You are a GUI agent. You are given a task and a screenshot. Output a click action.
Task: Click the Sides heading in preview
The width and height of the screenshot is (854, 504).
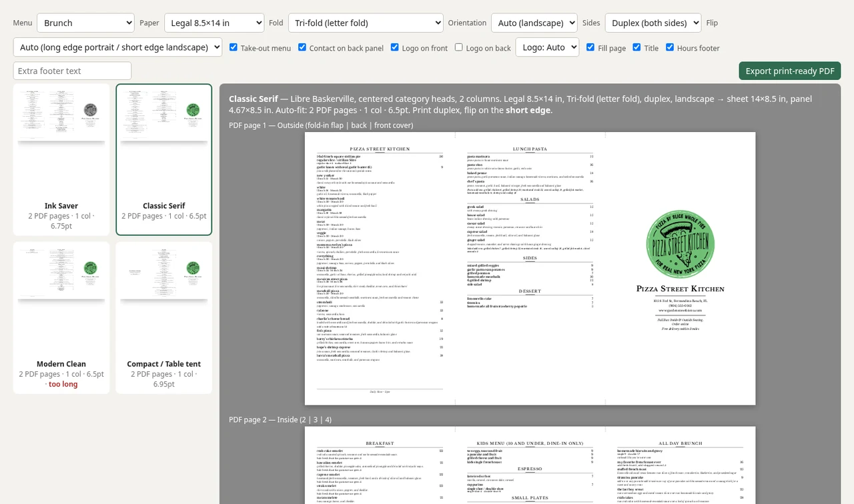(x=530, y=258)
